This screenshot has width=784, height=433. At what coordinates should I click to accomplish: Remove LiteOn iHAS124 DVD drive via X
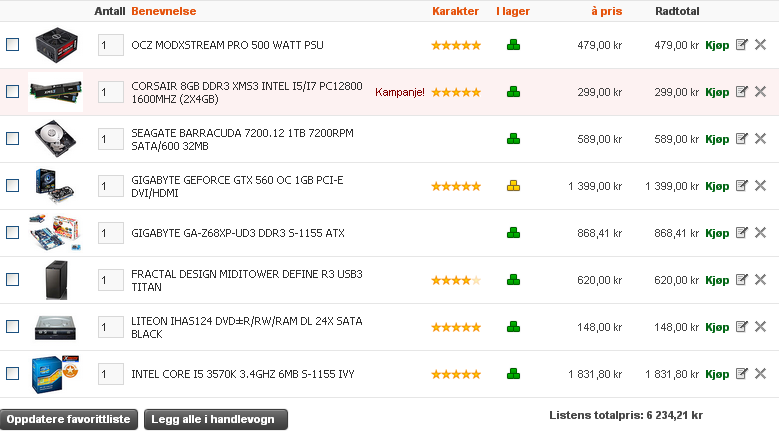point(760,326)
